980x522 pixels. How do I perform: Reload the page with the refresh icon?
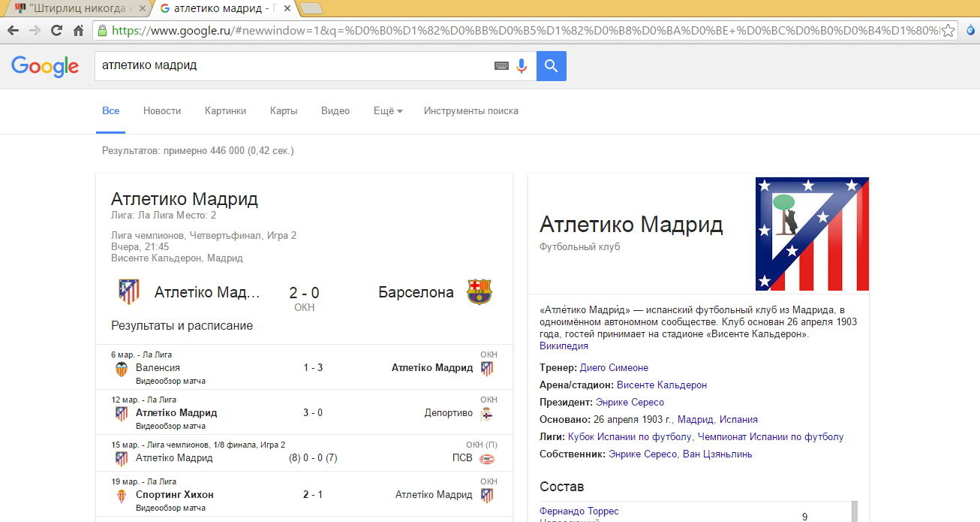pyautogui.click(x=56, y=31)
